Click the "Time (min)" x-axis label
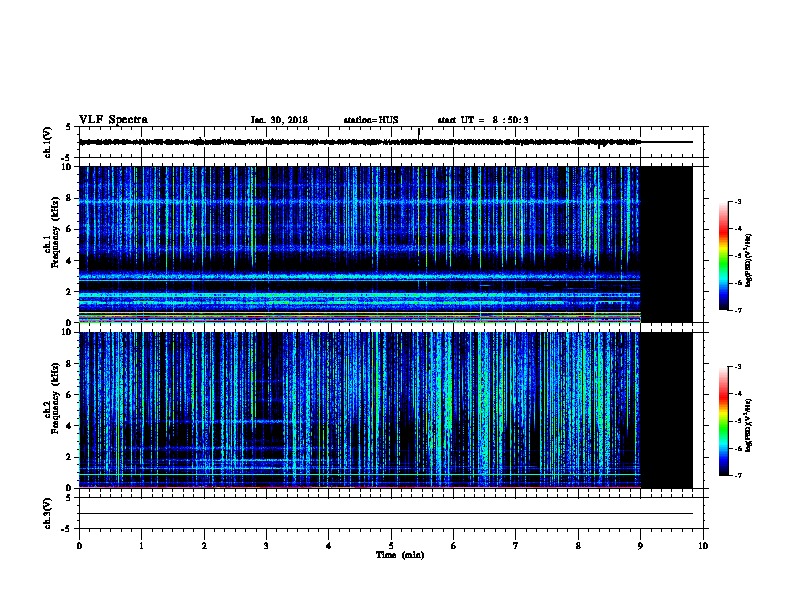Viewport: 792px width, 612px height. click(400, 555)
